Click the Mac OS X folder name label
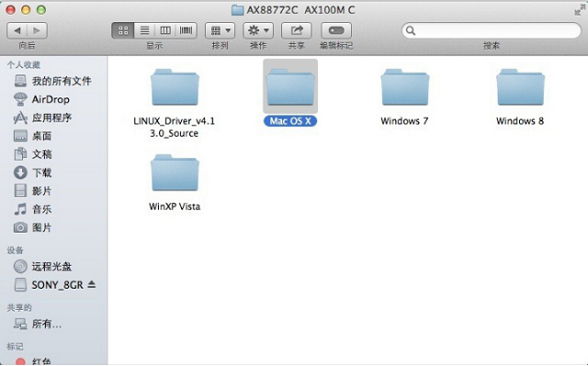The width and height of the screenshot is (588, 366). (290, 120)
